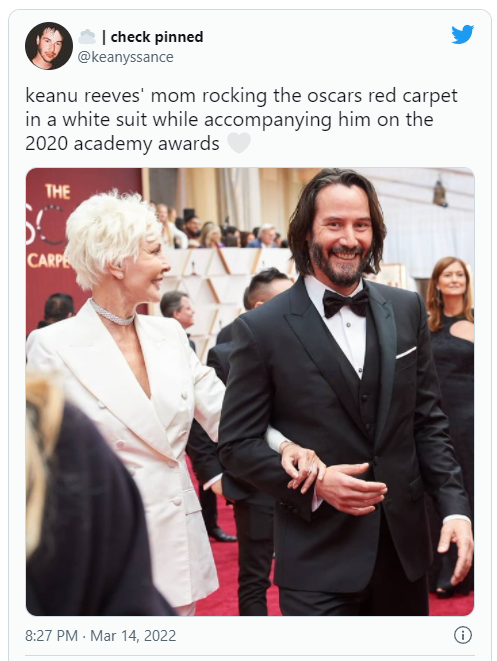Click the diamond choker necklace in photo

pyautogui.click(x=112, y=313)
